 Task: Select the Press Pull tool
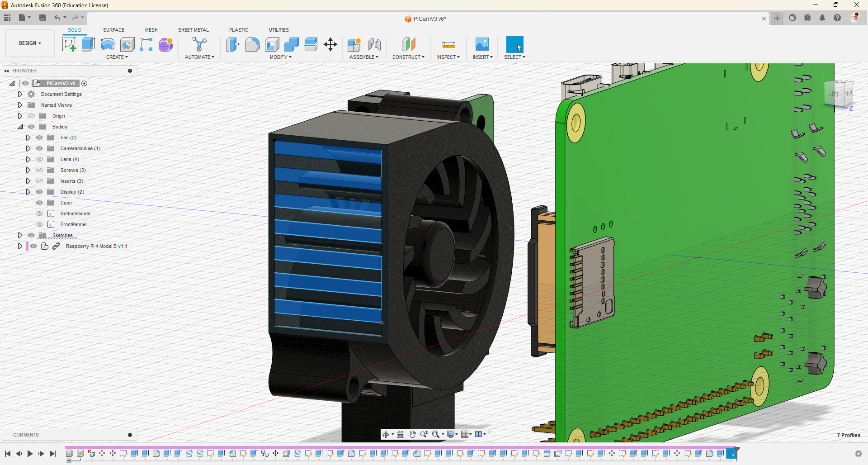[x=233, y=44]
